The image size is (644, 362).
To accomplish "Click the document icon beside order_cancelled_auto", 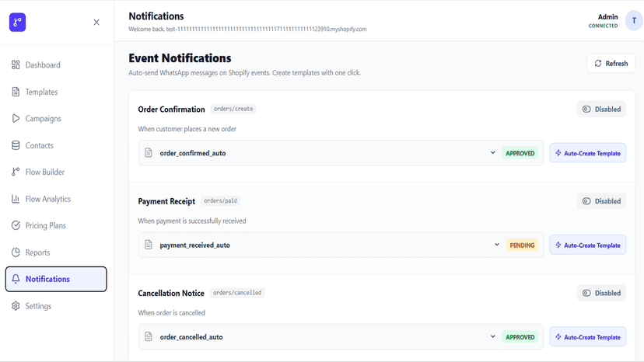I will point(149,337).
